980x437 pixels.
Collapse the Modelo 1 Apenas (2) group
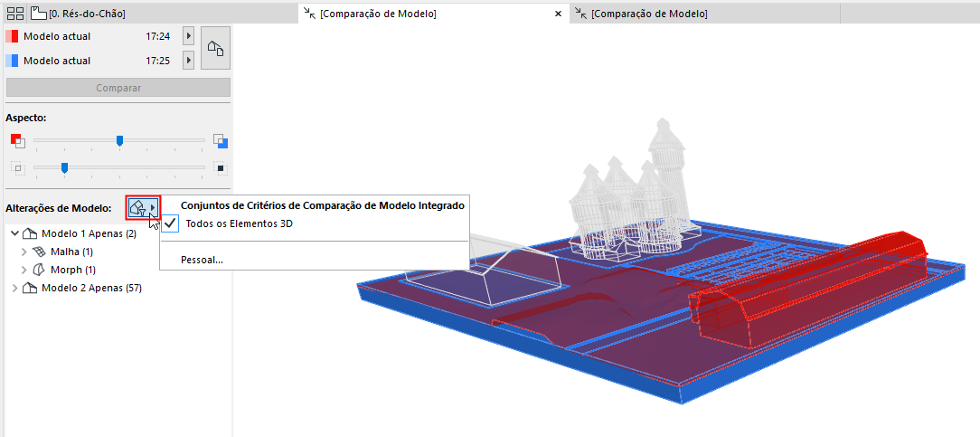point(15,233)
